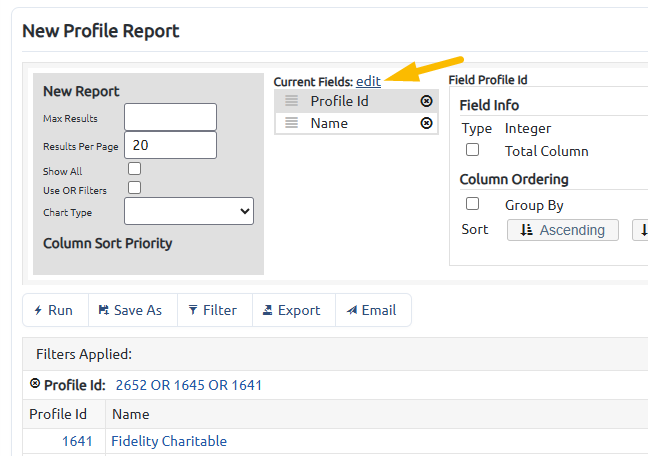The image size is (648, 456).
Task: Check the Total Column checkbox
Action: (x=472, y=150)
